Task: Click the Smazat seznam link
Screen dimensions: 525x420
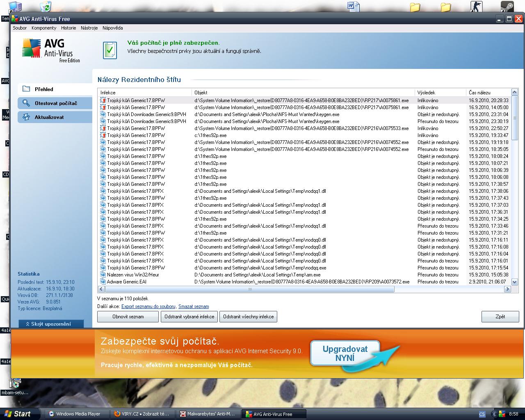Action: point(194,306)
